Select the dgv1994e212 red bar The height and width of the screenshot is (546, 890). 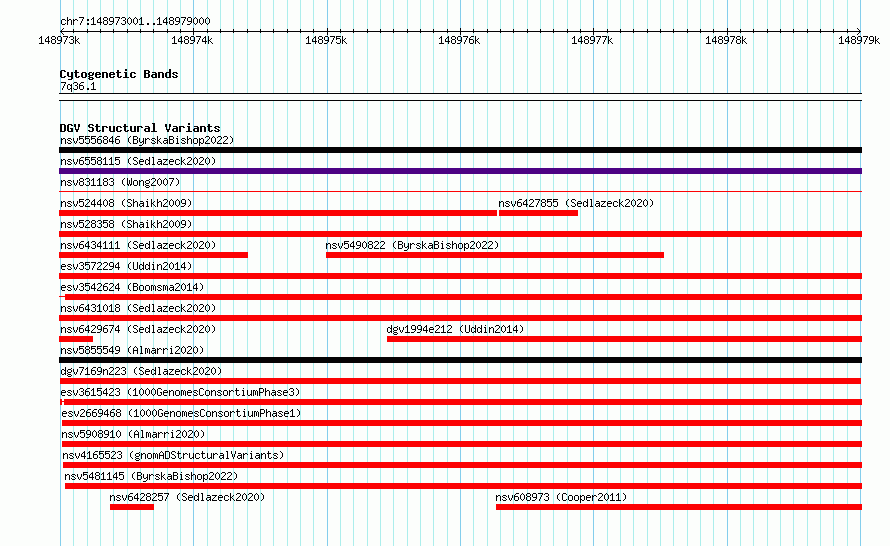point(624,339)
